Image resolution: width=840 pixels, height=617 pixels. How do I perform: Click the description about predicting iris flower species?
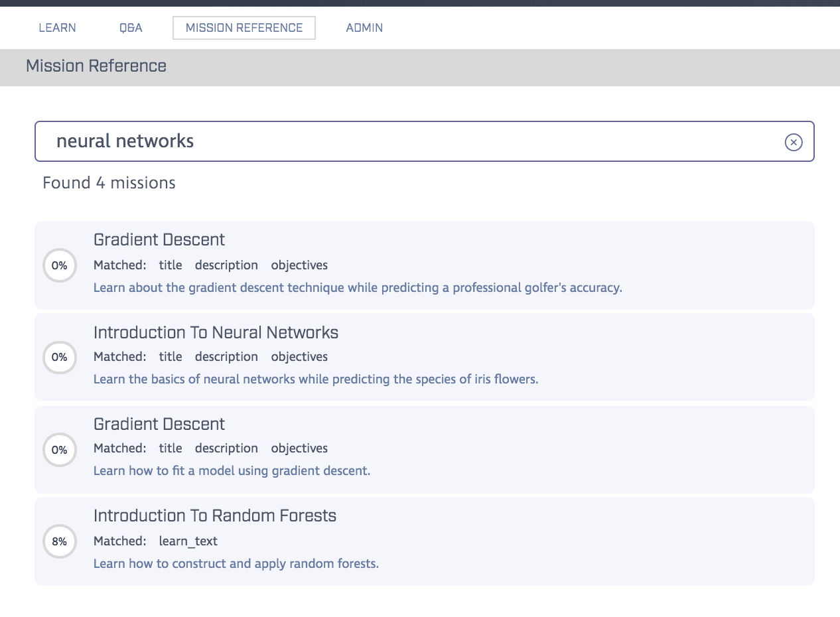[315, 379]
